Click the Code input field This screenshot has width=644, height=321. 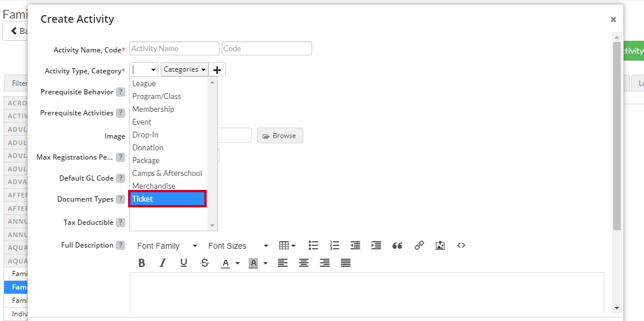coord(267,48)
